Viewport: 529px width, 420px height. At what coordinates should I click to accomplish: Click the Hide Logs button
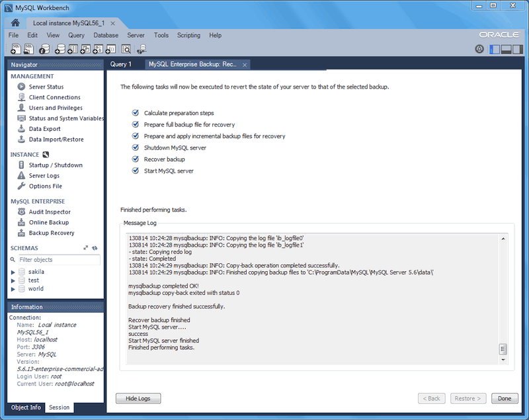[138, 398]
